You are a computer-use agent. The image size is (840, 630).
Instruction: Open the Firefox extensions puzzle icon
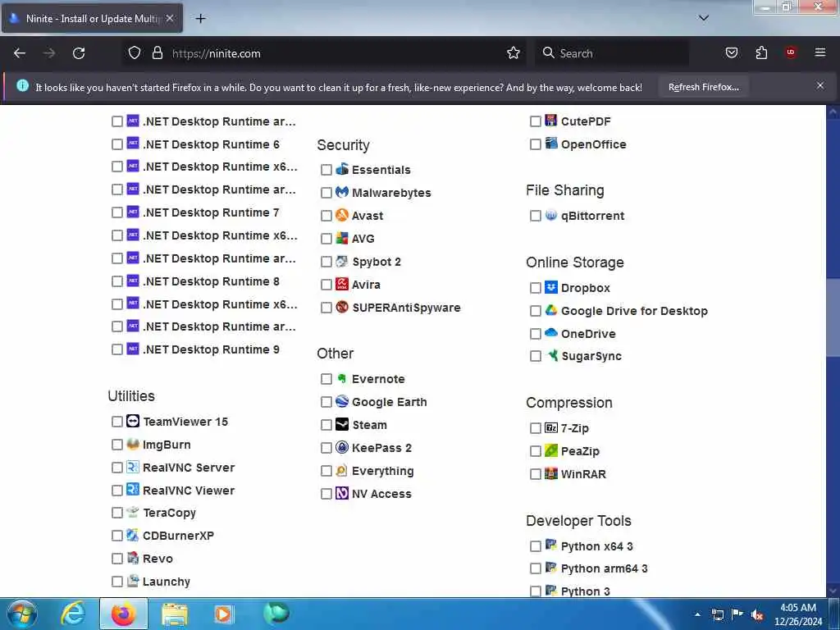(x=761, y=52)
